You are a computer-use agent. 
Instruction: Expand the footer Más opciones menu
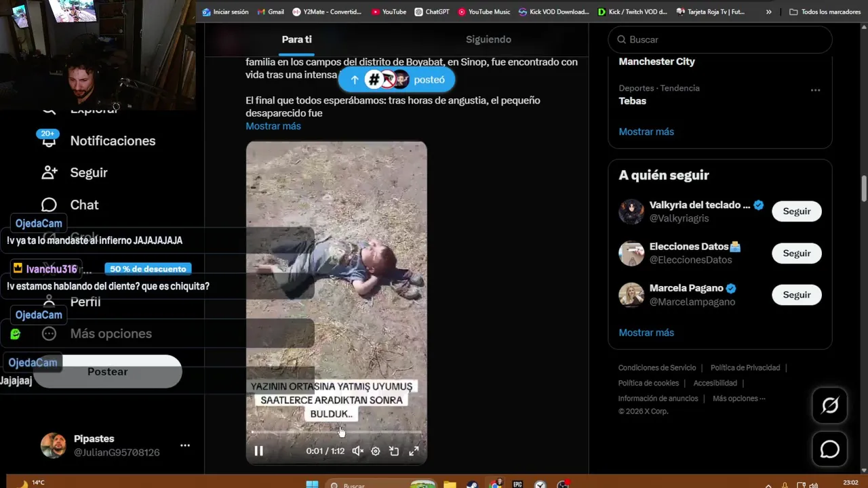pos(738,399)
